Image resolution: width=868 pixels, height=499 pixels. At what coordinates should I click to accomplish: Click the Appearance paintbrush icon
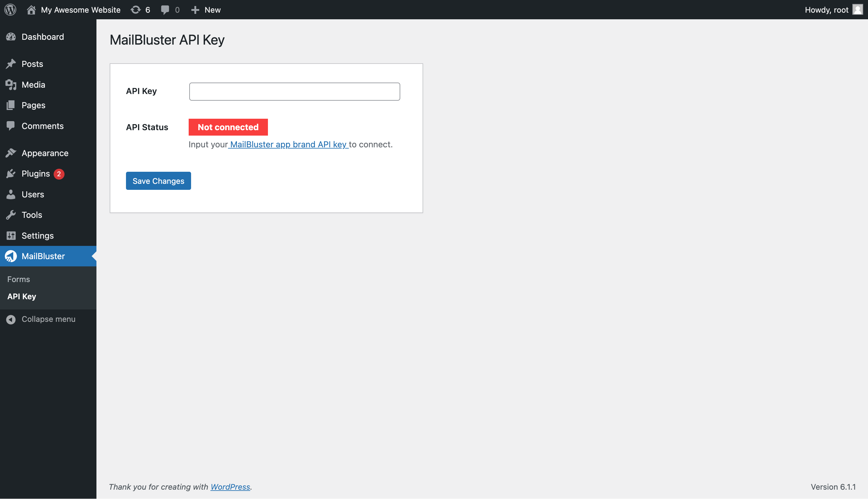[11, 153]
